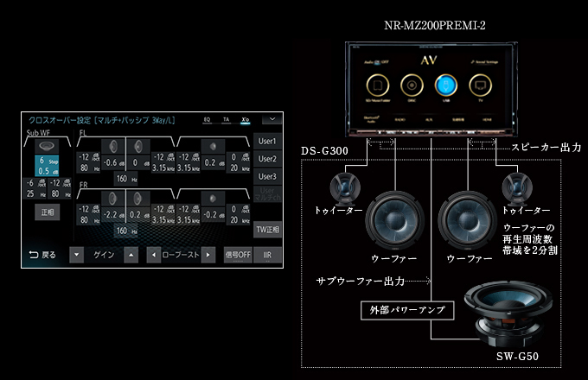Load the User1 preset

tap(267, 141)
